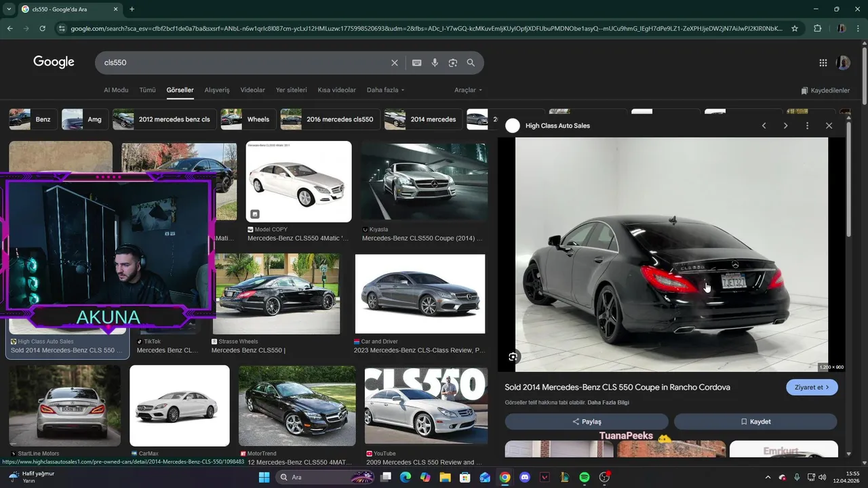Open Chrome's three-dot menu
The height and width of the screenshot is (488, 868).
(859, 28)
